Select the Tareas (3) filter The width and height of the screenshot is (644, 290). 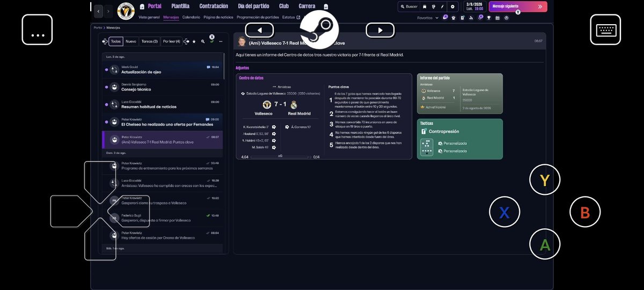click(149, 41)
